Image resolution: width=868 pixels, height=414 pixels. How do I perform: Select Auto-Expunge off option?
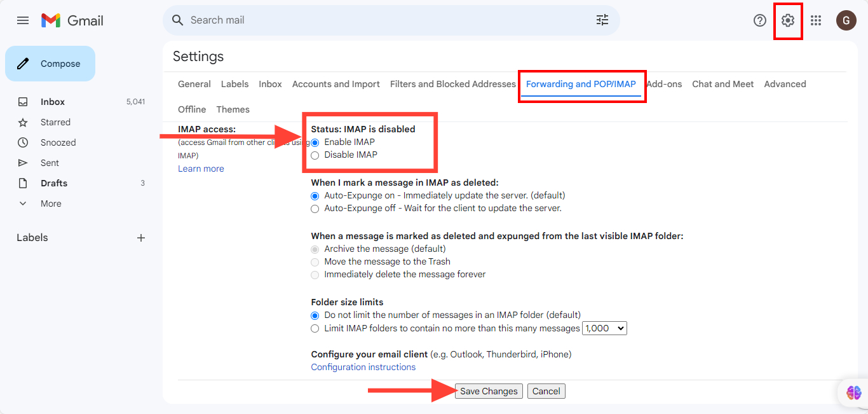pyautogui.click(x=315, y=209)
